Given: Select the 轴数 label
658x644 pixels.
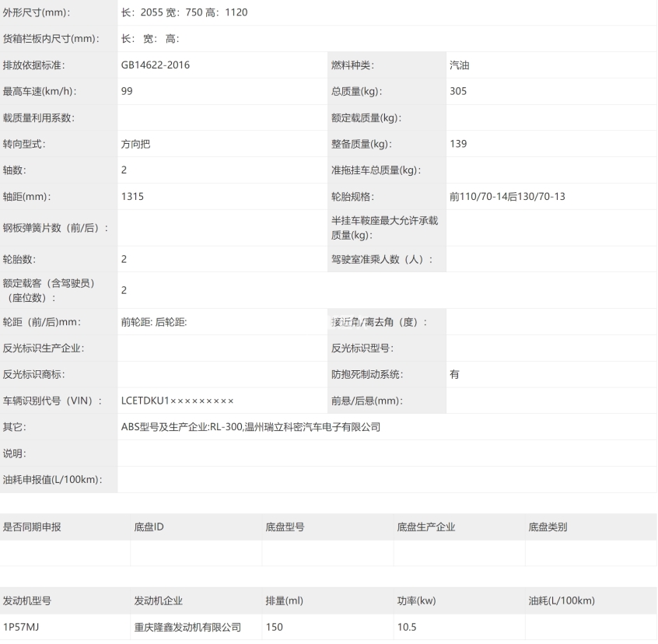Looking at the screenshot, I should (x=15, y=170).
